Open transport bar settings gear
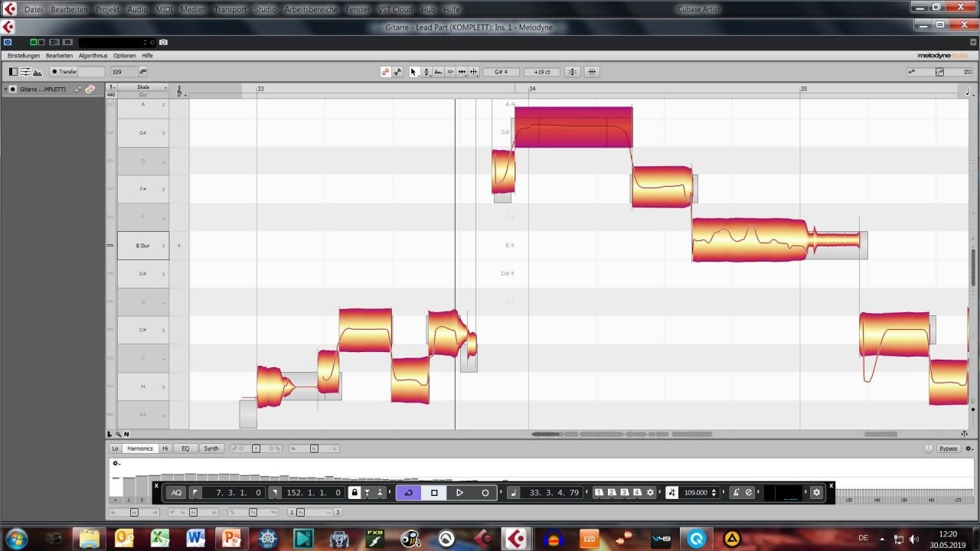 (816, 493)
